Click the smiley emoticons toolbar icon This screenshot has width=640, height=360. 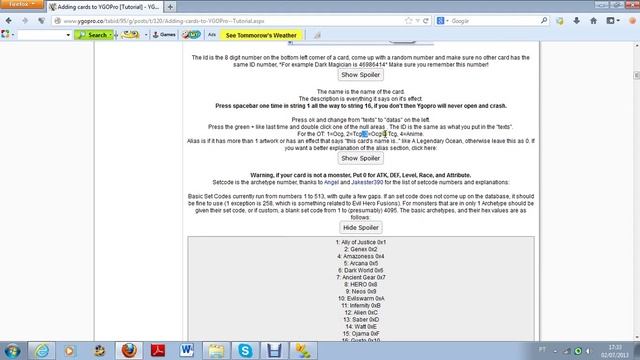[x=130, y=35]
